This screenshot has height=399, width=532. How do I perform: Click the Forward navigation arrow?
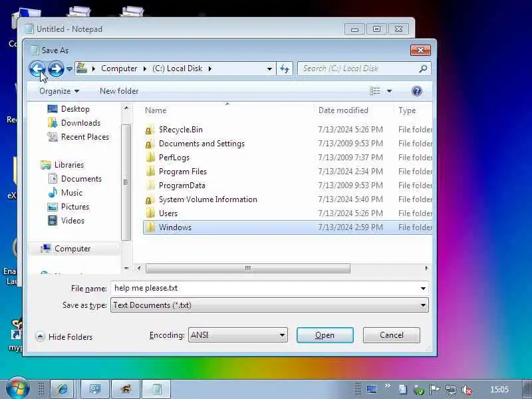pyautogui.click(x=56, y=69)
